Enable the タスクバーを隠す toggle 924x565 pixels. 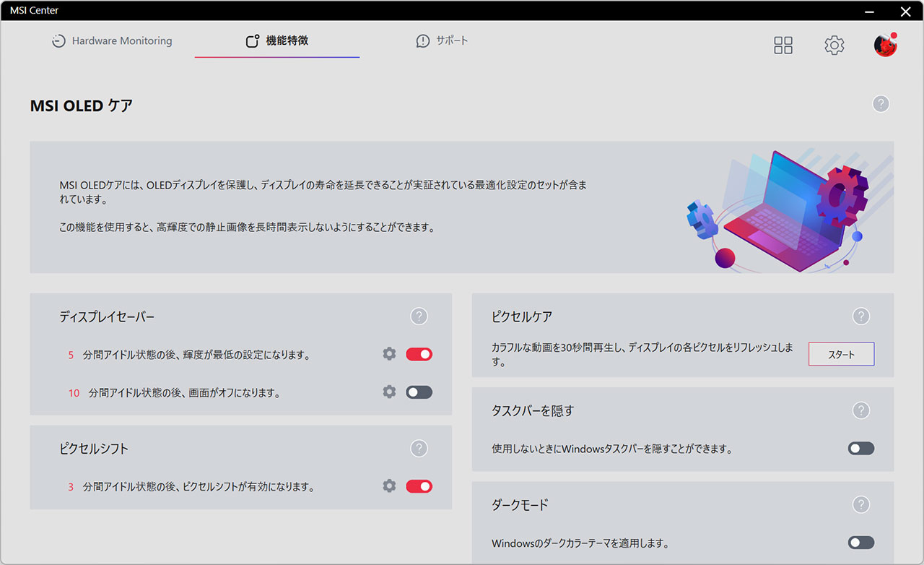[860, 448]
